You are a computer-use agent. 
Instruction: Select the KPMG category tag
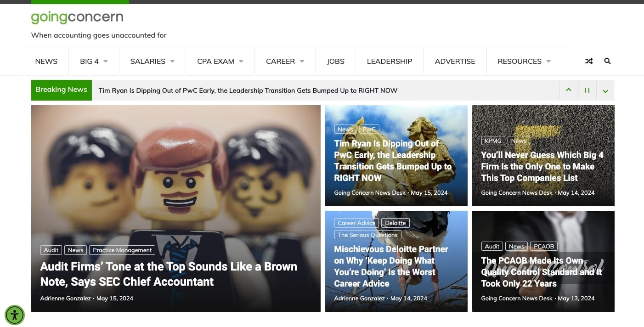point(493,141)
